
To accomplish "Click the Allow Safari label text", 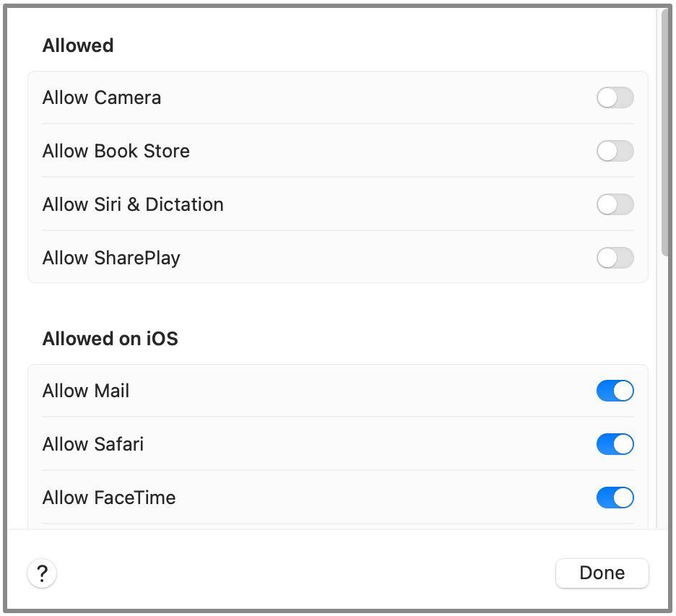I will [93, 444].
